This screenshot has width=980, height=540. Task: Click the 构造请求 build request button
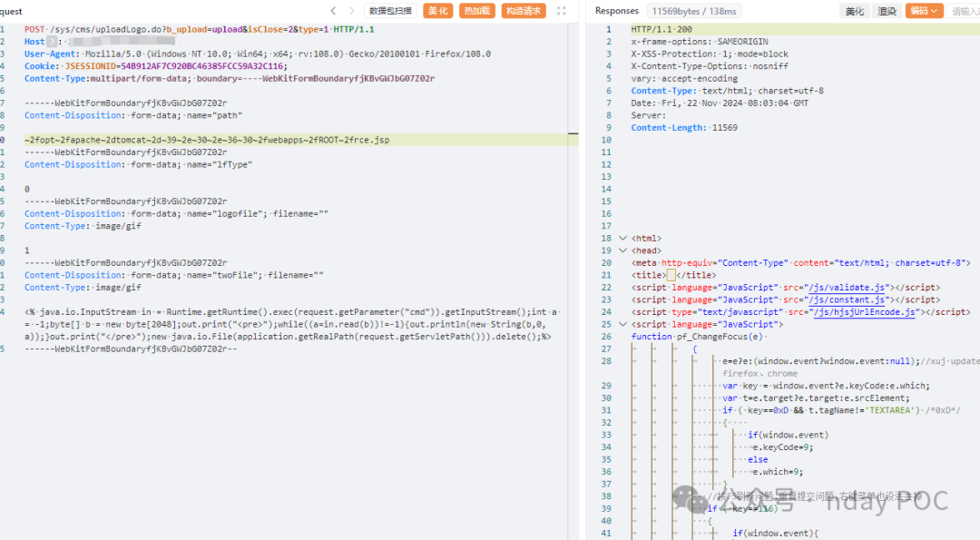(x=524, y=11)
